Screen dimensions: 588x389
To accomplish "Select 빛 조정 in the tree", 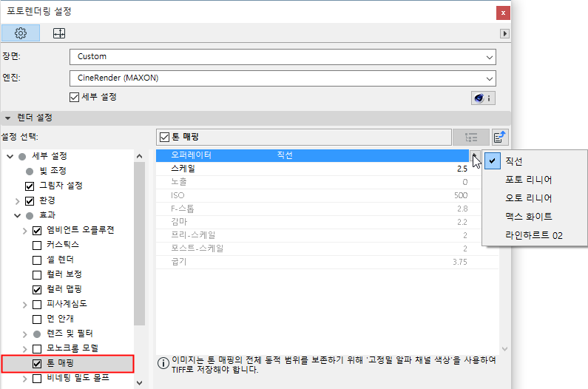I will (x=53, y=171).
